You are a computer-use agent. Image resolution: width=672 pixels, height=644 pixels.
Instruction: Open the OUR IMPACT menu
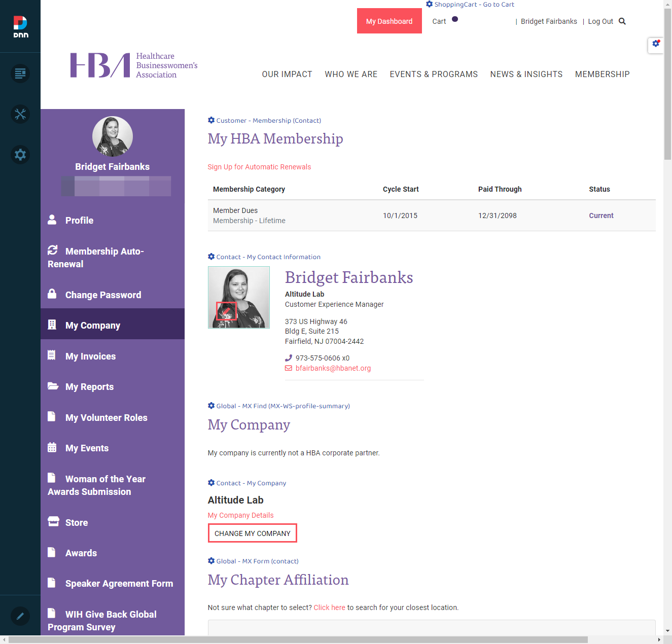click(287, 74)
